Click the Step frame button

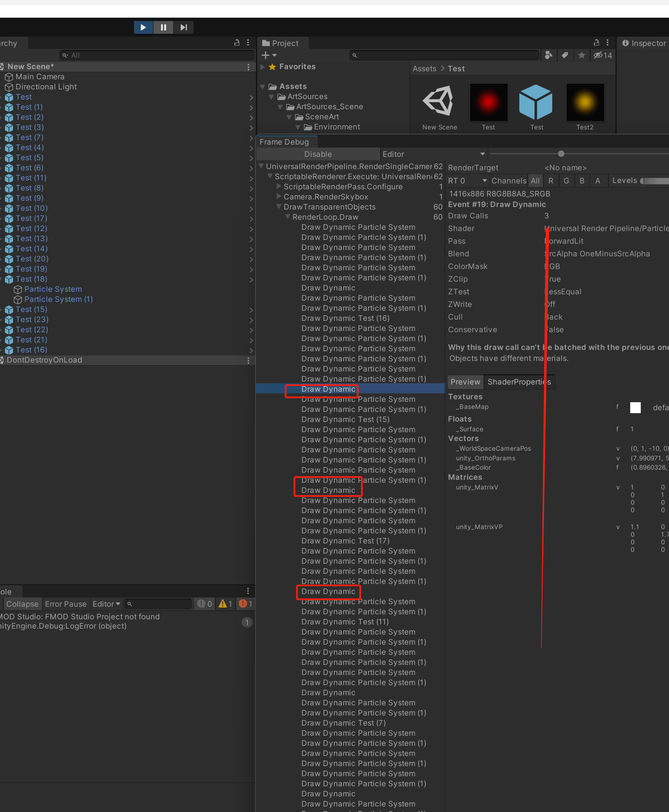(x=183, y=27)
